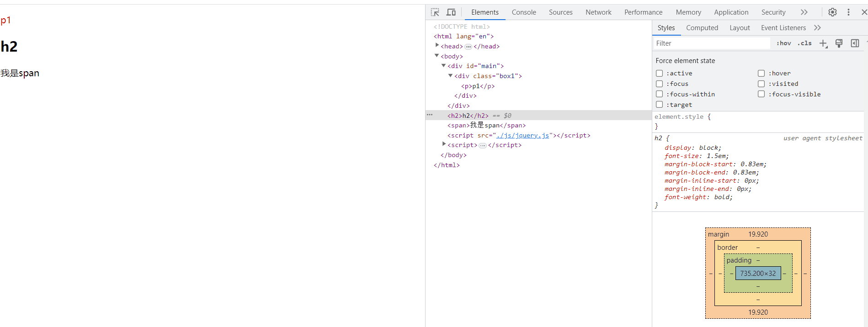Select the closing </body> tag row
The width and height of the screenshot is (868, 327).
point(453,155)
